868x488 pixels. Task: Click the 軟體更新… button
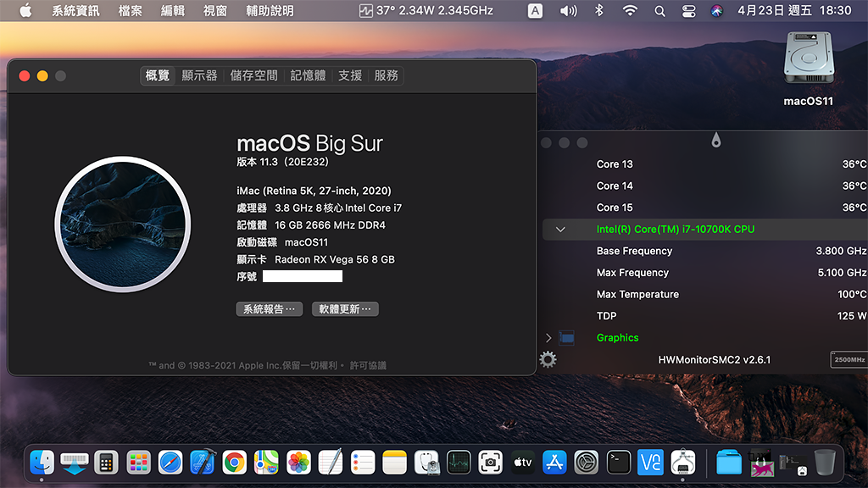coord(345,308)
